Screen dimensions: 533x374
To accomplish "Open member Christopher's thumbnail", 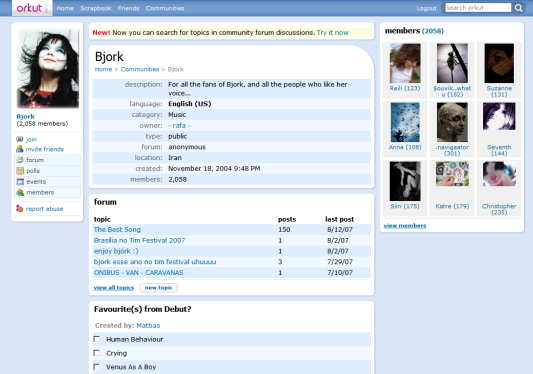I will point(499,174).
